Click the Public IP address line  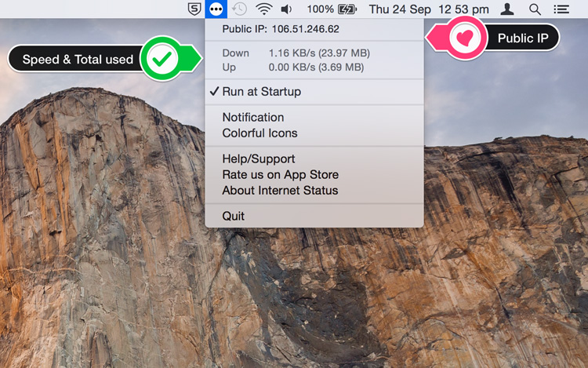281,30
